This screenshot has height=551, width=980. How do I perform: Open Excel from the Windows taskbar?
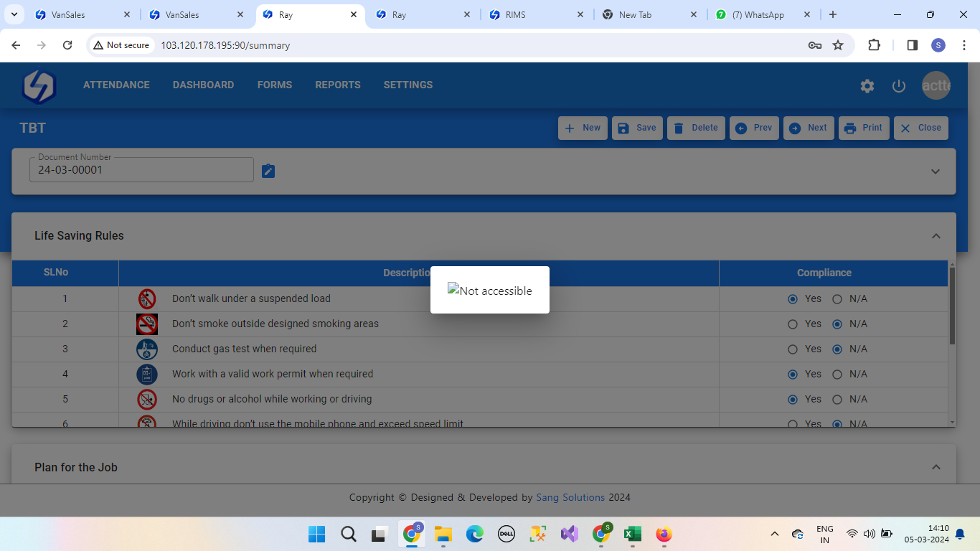[x=632, y=534]
